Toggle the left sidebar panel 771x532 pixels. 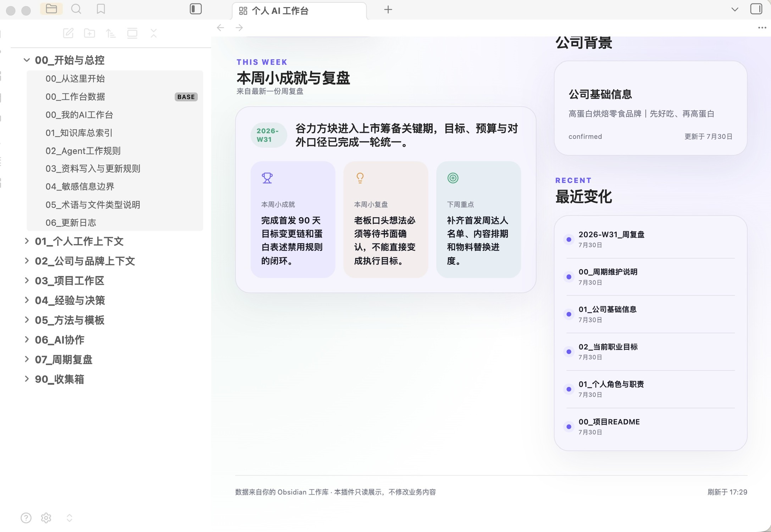point(196,9)
